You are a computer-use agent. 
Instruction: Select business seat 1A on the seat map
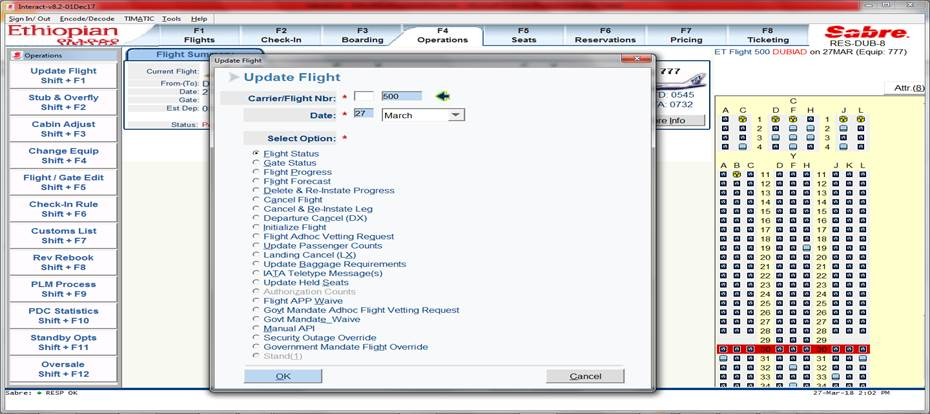pyautogui.click(x=725, y=119)
